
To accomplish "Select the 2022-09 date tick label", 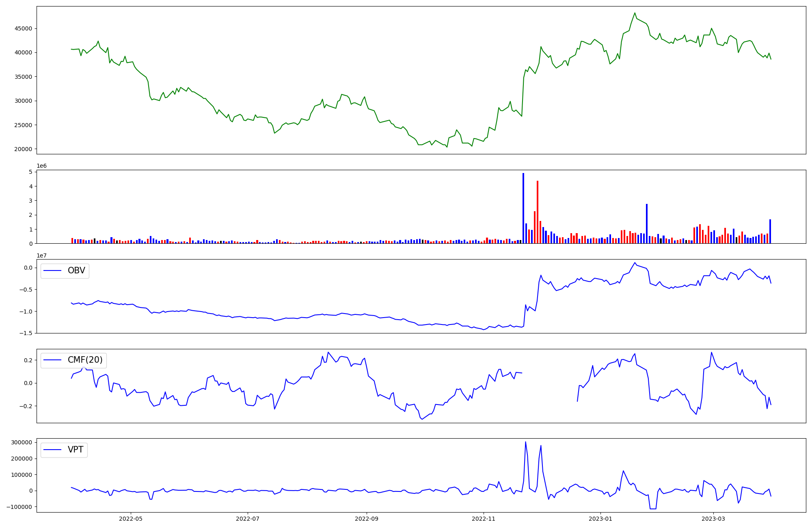I will click(x=367, y=519).
